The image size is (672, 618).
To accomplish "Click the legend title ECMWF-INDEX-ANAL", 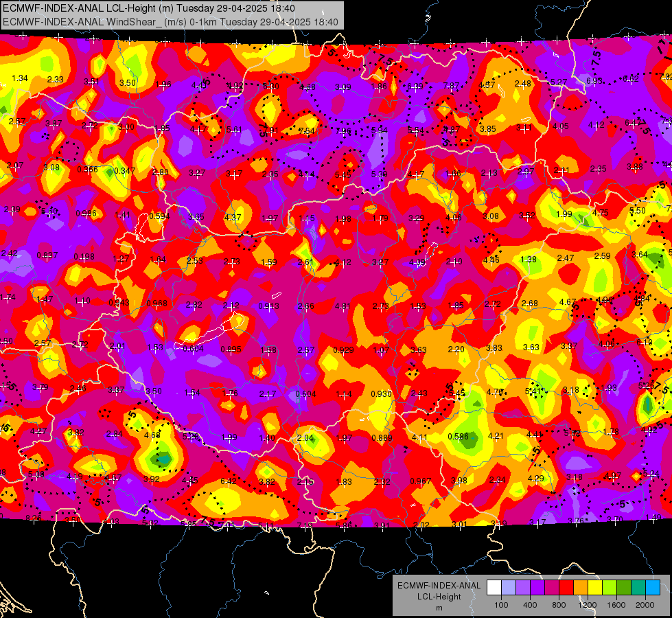I will point(439,586).
